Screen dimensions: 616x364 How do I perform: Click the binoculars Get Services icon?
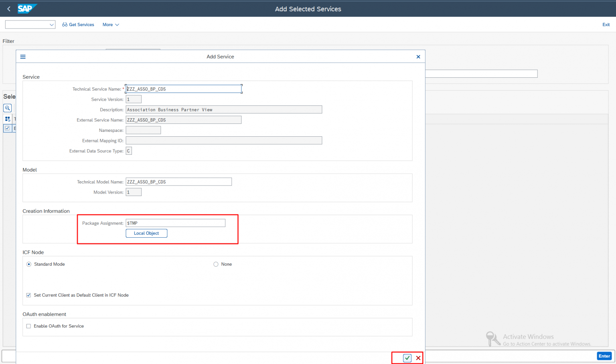point(64,24)
